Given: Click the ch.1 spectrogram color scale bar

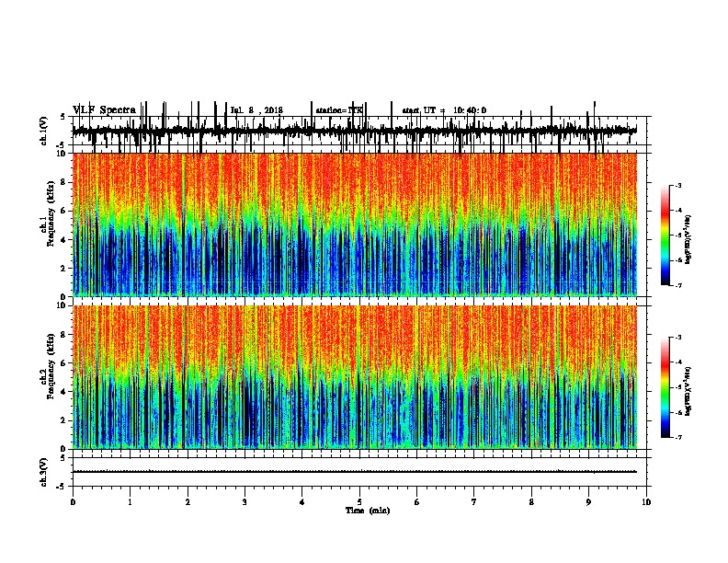Looking at the screenshot, I should 665,236.
